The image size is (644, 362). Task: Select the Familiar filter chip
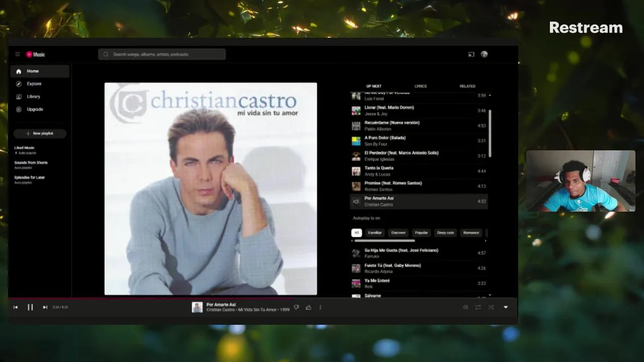click(x=375, y=233)
